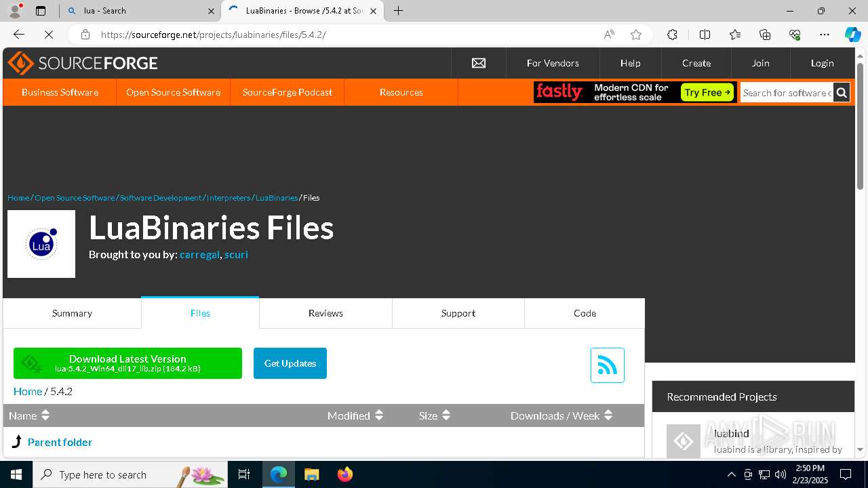Open Browser essentials icon

(795, 35)
